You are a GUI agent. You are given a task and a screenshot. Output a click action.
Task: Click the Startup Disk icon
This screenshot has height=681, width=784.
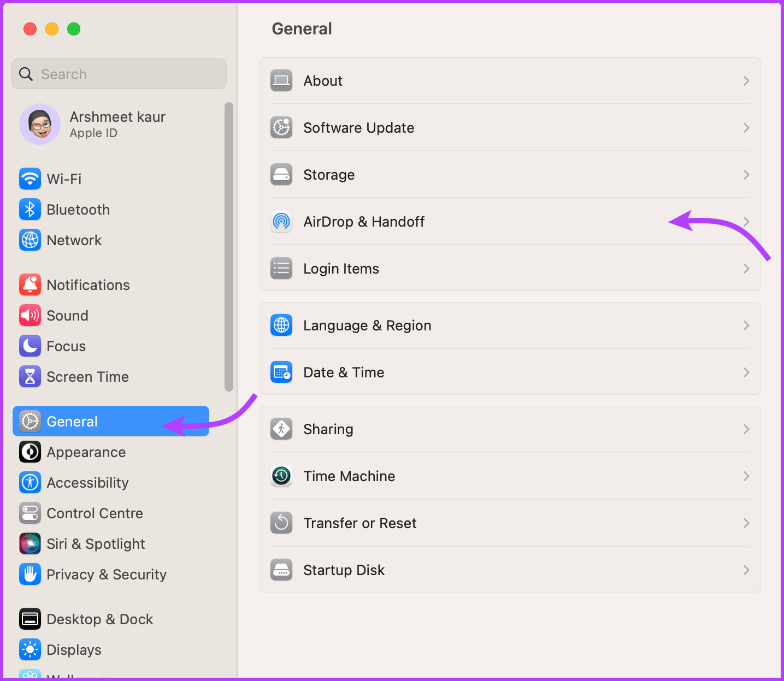(281, 570)
